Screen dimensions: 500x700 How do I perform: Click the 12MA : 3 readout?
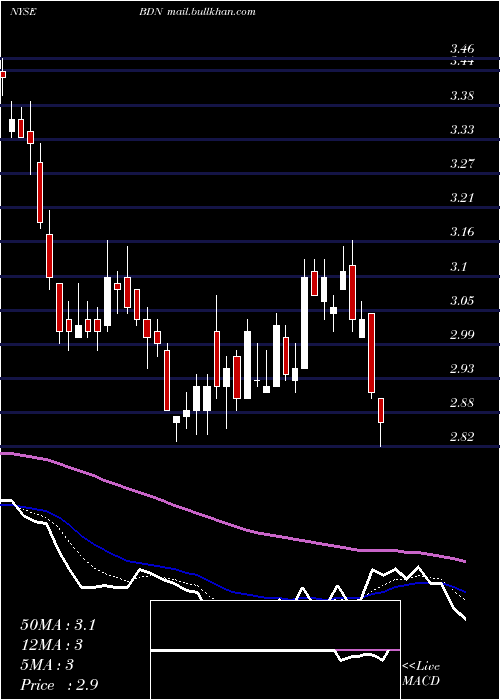tap(52, 645)
